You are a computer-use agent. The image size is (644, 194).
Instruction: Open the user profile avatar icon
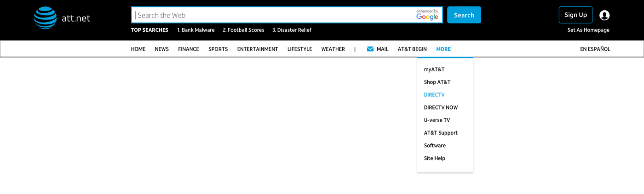click(x=604, y=15)
